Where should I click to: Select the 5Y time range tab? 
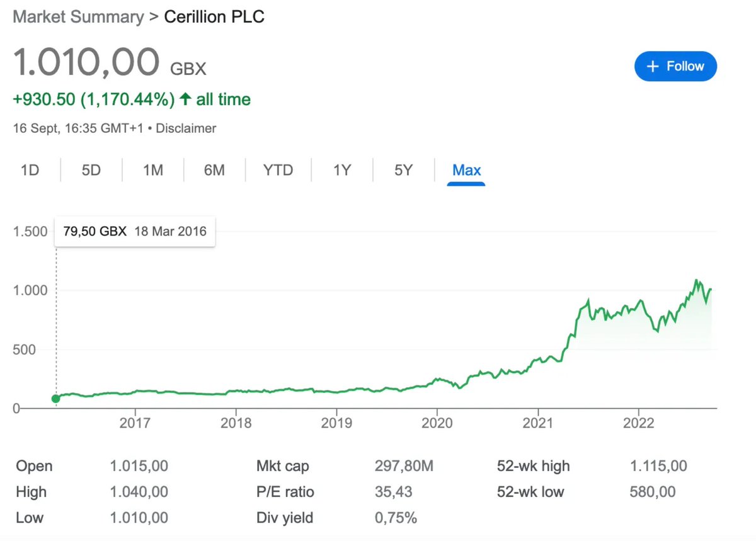[403, 170]
